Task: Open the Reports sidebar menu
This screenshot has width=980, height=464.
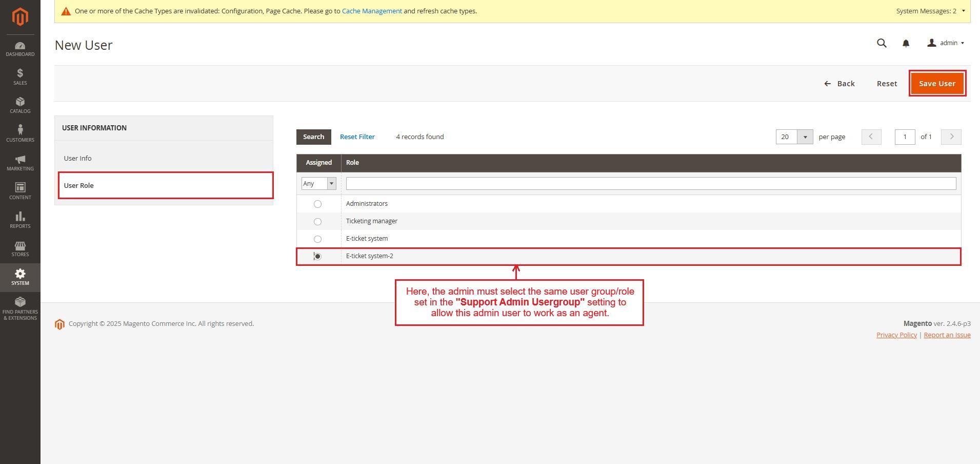Action: [x=20, y=220]
